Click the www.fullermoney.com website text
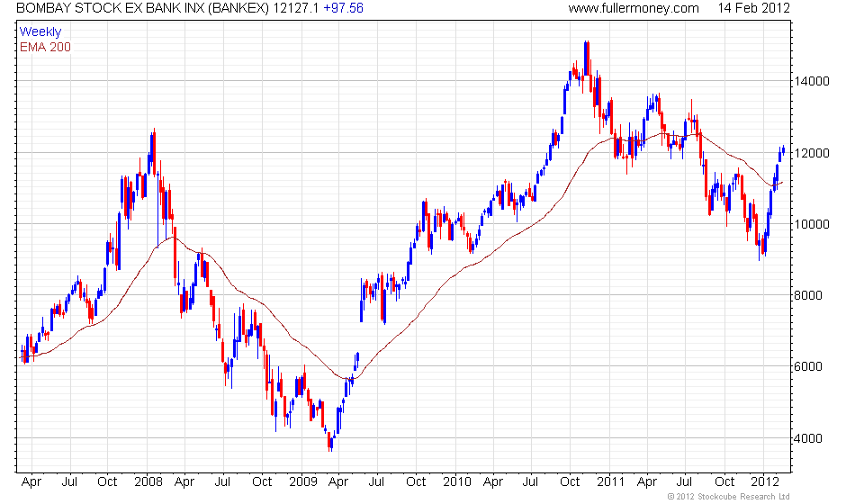 [633, 8]
